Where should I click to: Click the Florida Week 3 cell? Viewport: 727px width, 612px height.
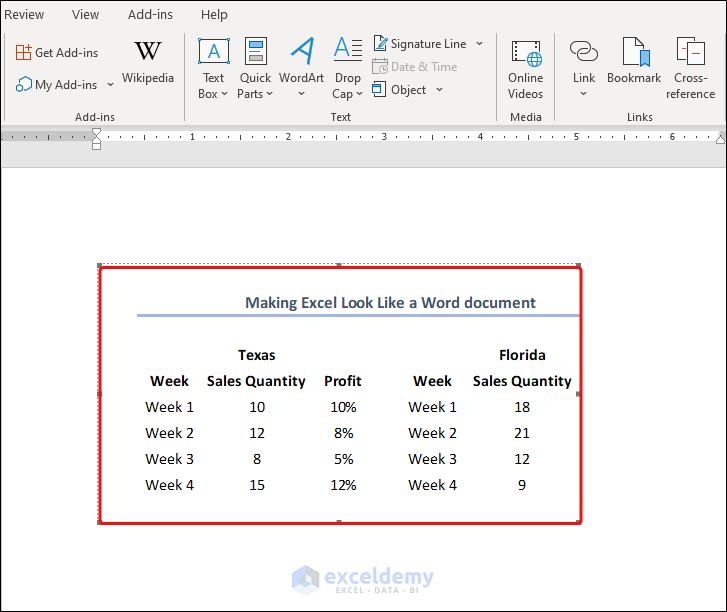click(x=432, y=459)
